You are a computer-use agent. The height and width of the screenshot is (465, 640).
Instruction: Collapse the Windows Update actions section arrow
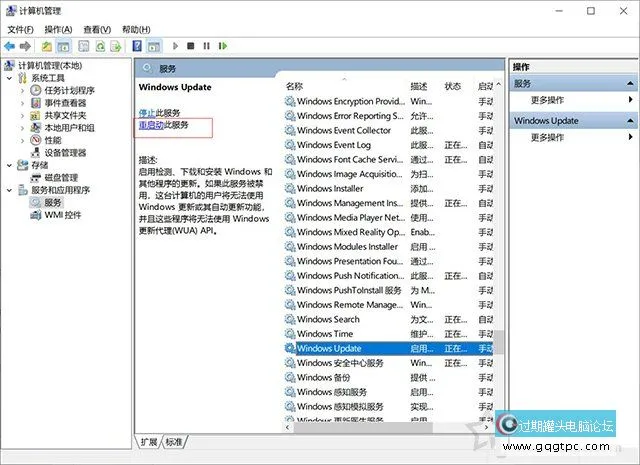click(630, 121)
